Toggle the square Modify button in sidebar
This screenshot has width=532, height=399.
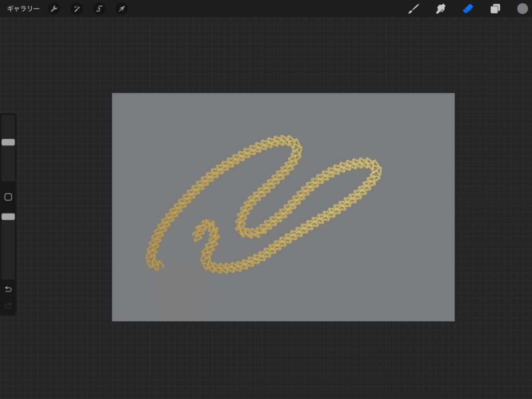point(8,197)
